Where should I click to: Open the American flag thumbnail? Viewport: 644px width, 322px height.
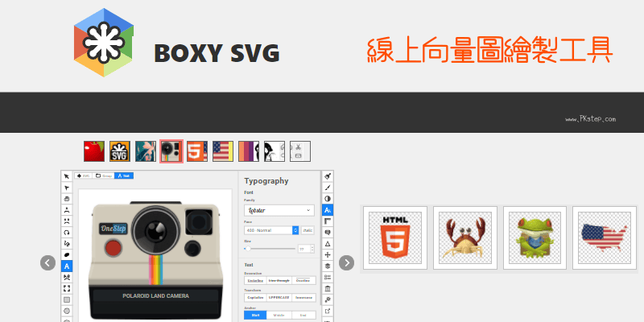tap(223, 151)
